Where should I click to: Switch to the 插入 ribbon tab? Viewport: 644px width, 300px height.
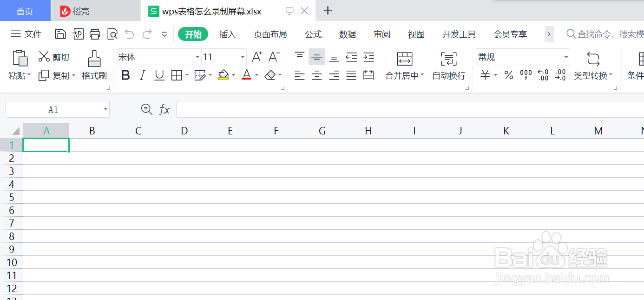pyautogui.click(x=228, y=34)
